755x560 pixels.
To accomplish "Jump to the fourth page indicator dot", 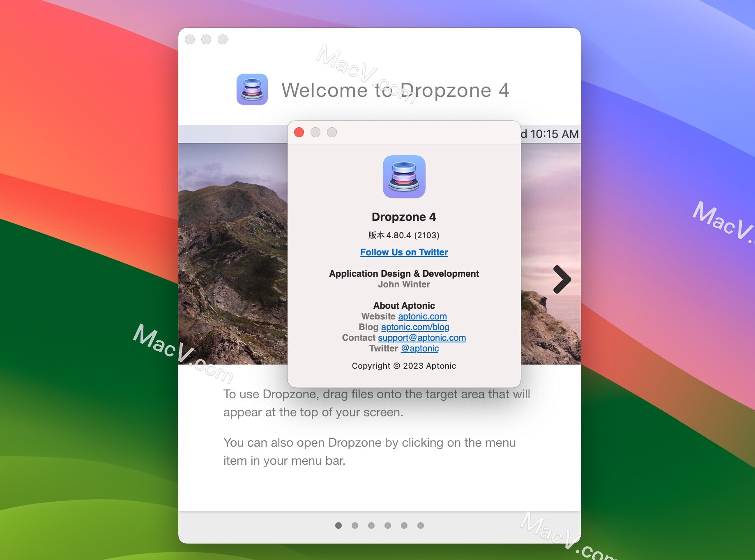I will (x=388, y=526).
